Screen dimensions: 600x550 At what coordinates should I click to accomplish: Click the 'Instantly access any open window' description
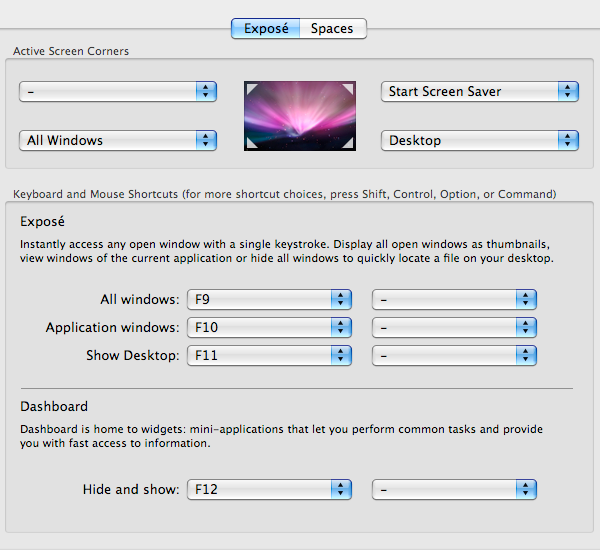[287, 251]
